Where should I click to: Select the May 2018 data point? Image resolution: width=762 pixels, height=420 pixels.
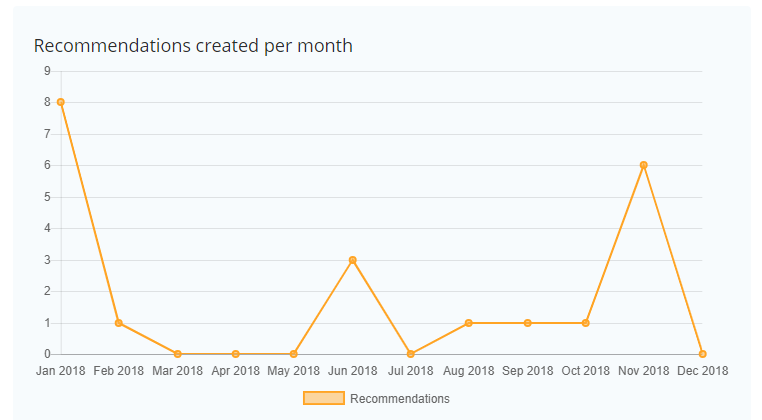[x=293, y=354]
